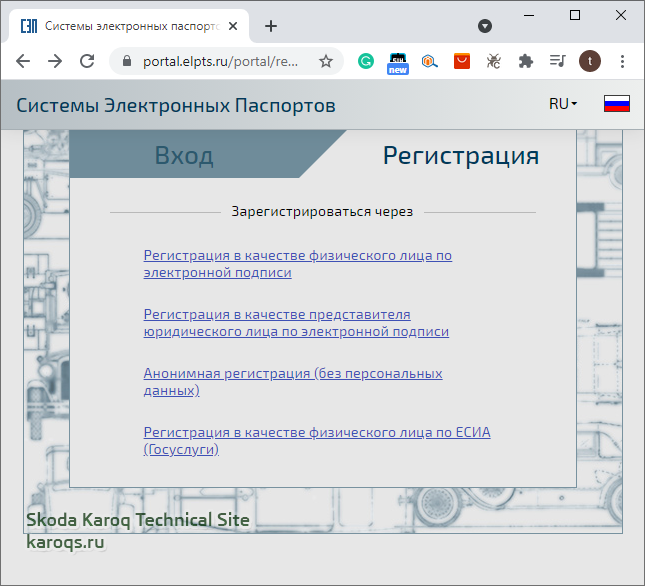Screen dimensions: 645x586
Task: Bookmark this page with the star icon
Action: 325,61
